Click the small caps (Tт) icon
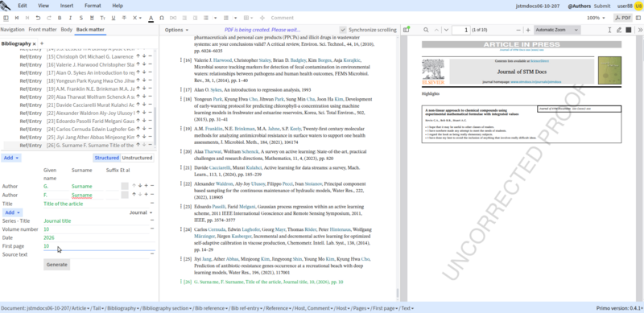644x313 pixels. point(103,18)
